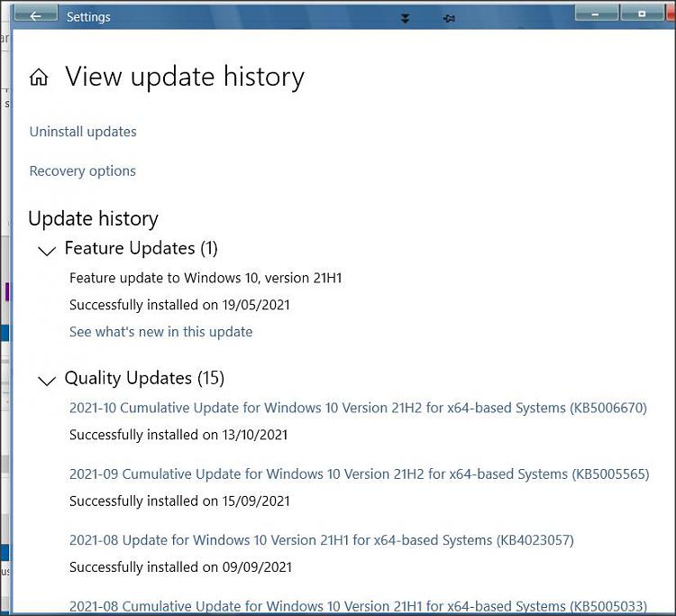676x616 pixels.
Task: Collapse the Quality Updates section chevron
Action: click(x=47, y=381)
